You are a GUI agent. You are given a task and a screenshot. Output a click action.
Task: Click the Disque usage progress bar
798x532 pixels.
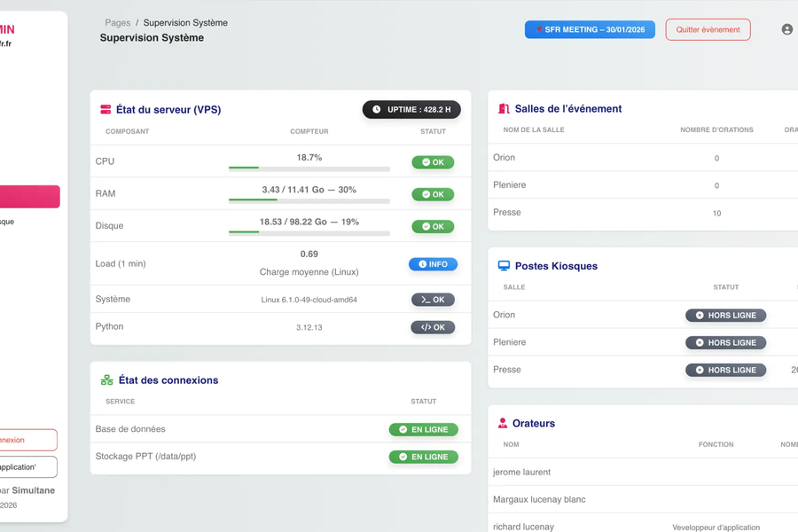[x=309, y=232]
